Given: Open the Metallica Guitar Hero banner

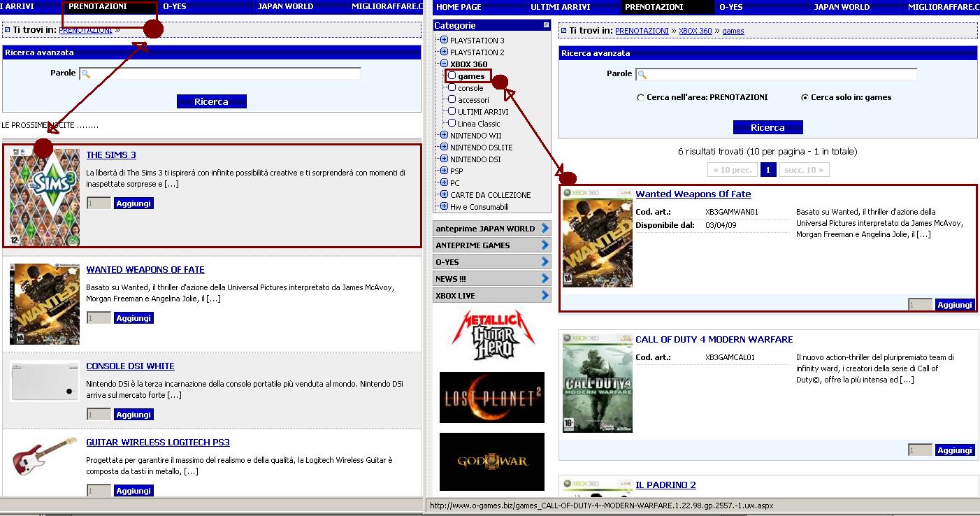Looking at the screenshot, I should (493, 336).
